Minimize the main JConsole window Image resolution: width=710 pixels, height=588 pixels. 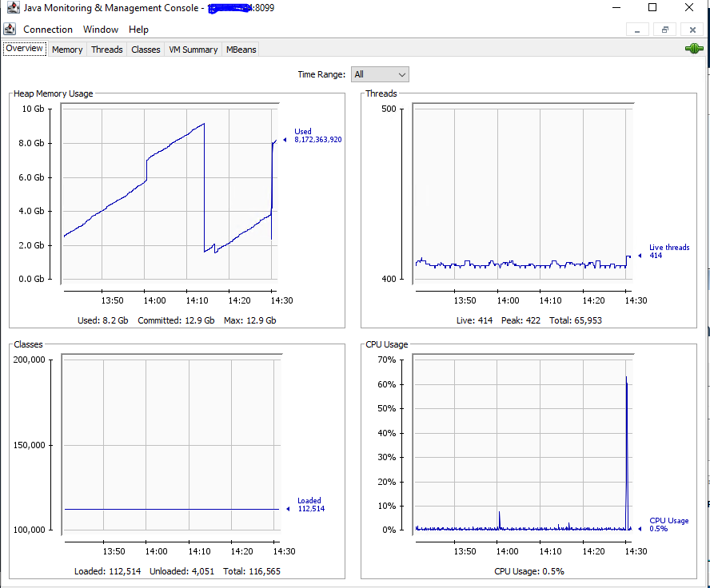(x=616, y=8)
